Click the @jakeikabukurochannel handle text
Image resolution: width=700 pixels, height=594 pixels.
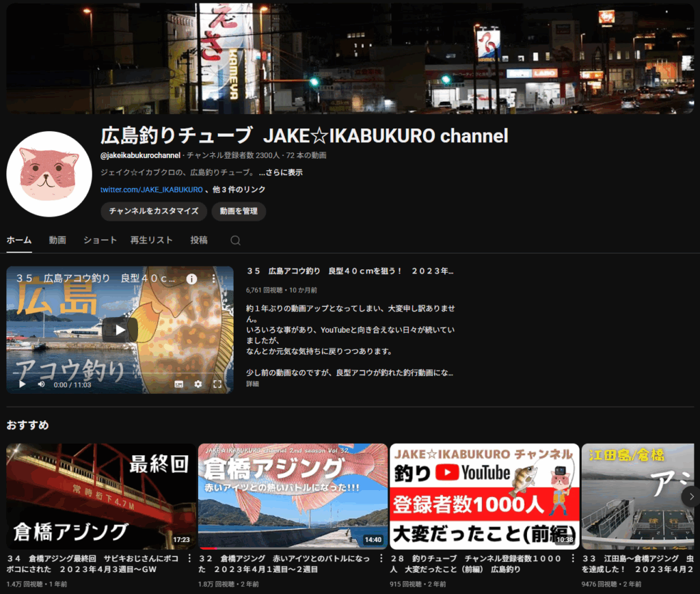tap(140, 155)
